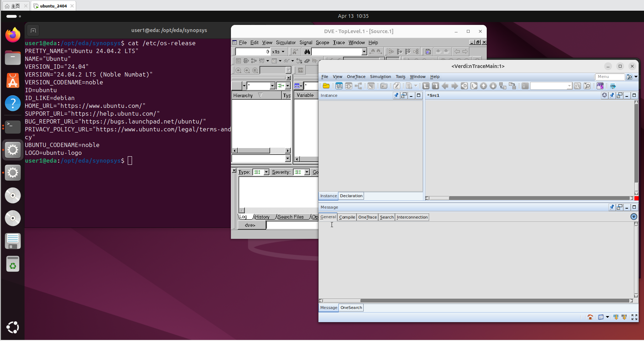Select the History tab in DVE console

click(x=262, y=217)
